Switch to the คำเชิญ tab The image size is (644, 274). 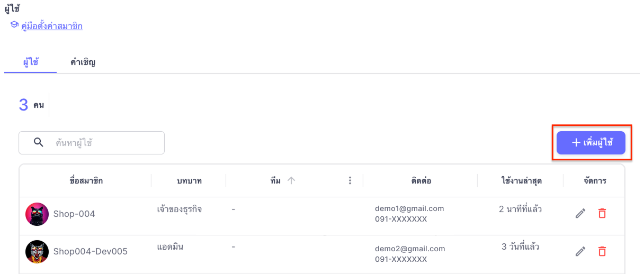tap(83, 62)
